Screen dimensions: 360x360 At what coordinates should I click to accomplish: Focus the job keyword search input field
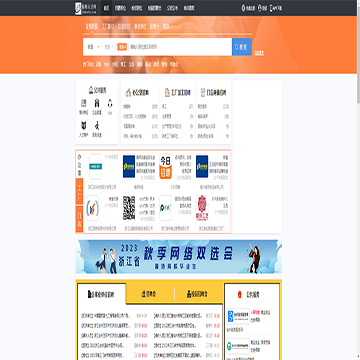click(179, 47)
